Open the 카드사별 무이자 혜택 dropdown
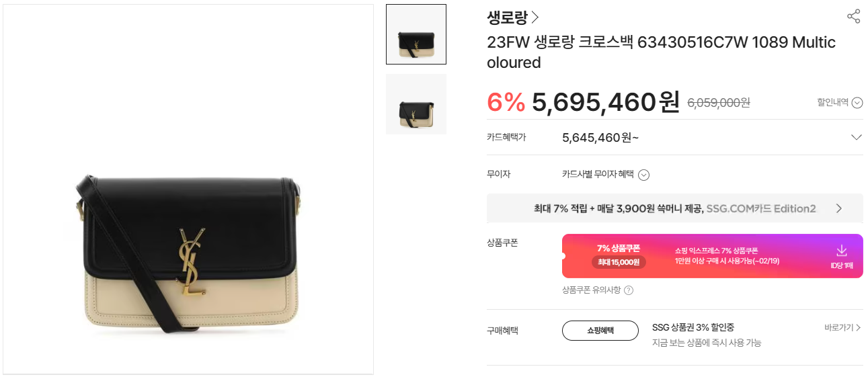Image resolution: width=868 pixels, height=379 pixels. [x=643, y=175]
